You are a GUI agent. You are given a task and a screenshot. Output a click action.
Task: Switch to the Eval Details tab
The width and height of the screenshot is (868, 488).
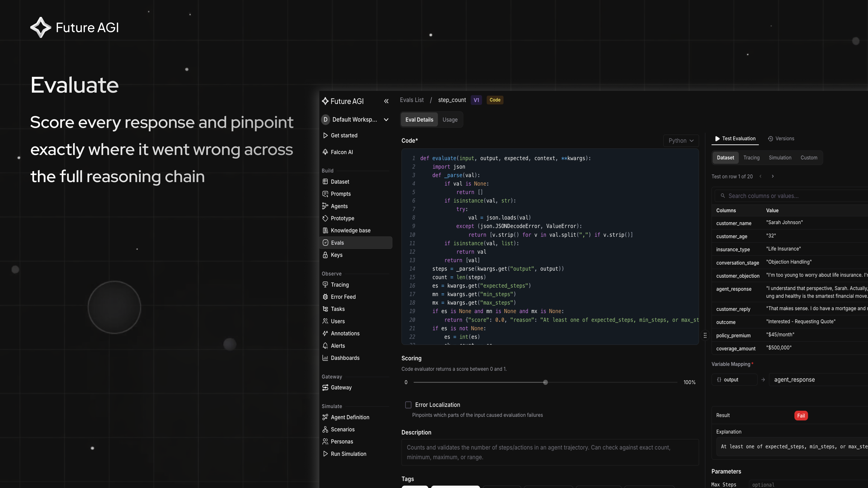click(x=419, y=120)
